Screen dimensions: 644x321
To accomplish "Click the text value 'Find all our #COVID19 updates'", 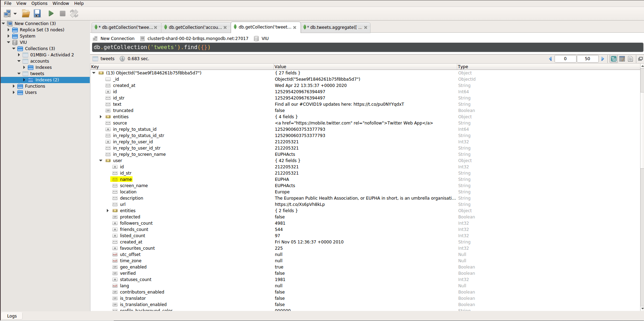I will (x=339, y=104).
